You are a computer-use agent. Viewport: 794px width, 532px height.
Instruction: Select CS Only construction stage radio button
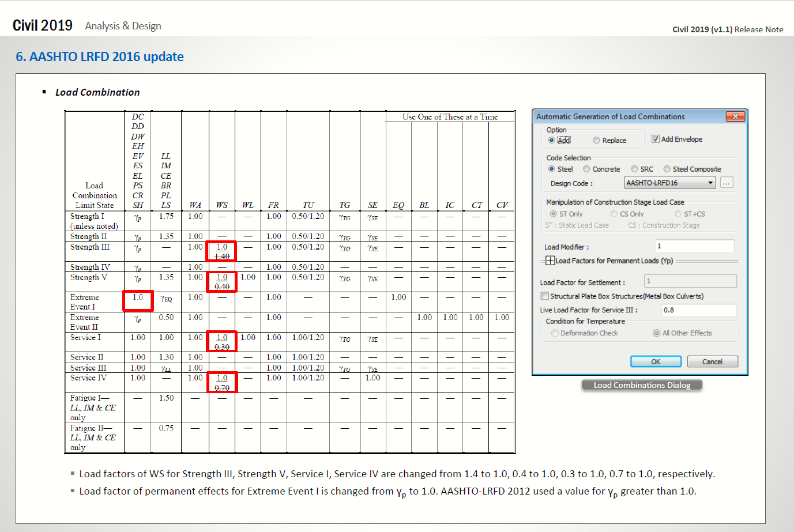[614, 214]
